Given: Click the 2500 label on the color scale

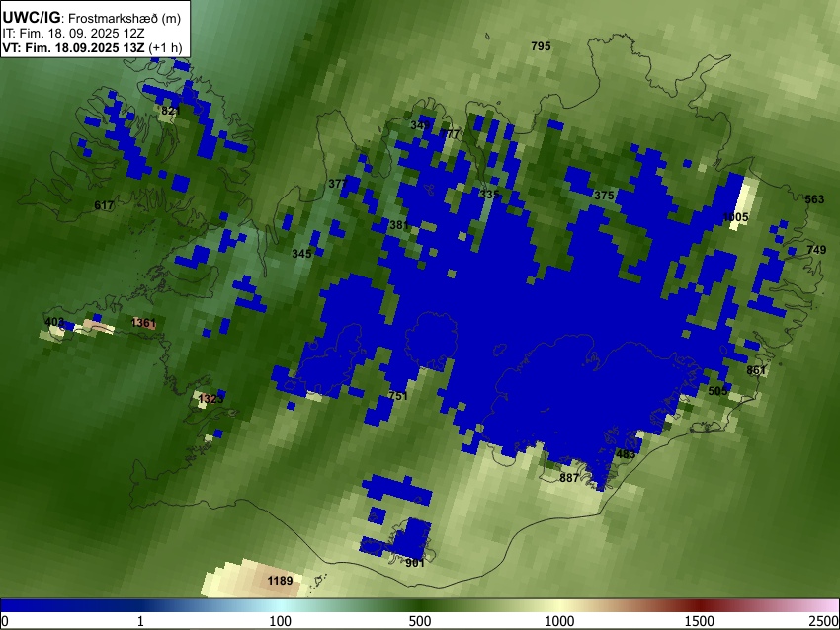Looking at the screenshot, I should (x=825, y=621).
